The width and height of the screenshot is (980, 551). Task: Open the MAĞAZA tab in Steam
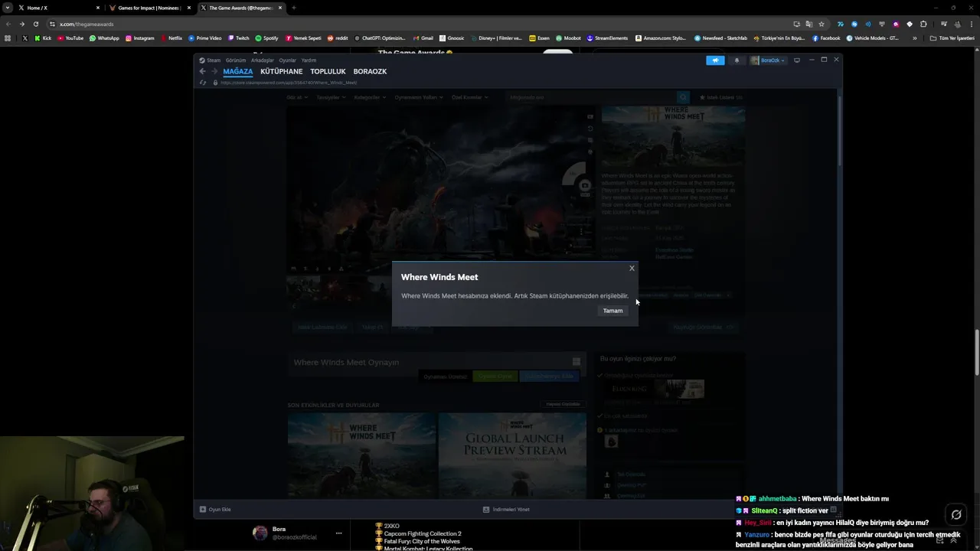tap(237, 71)
